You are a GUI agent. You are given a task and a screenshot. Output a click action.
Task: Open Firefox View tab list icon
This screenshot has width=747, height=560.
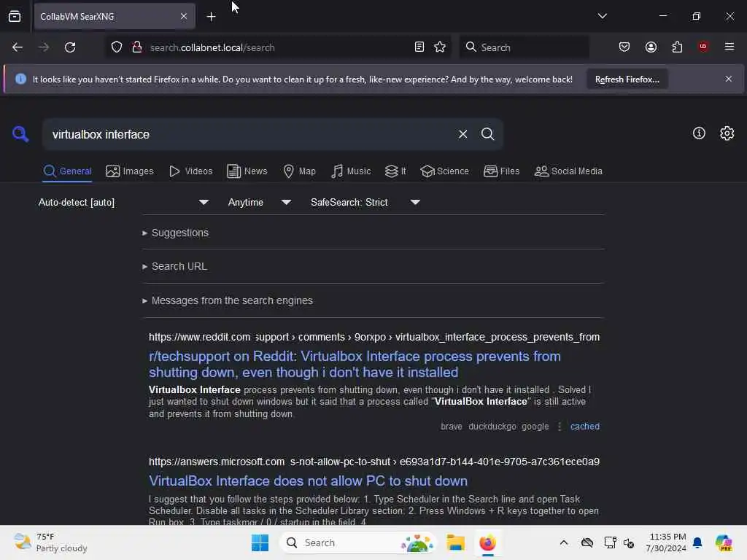pyautogui.click(x=15, y=16)
